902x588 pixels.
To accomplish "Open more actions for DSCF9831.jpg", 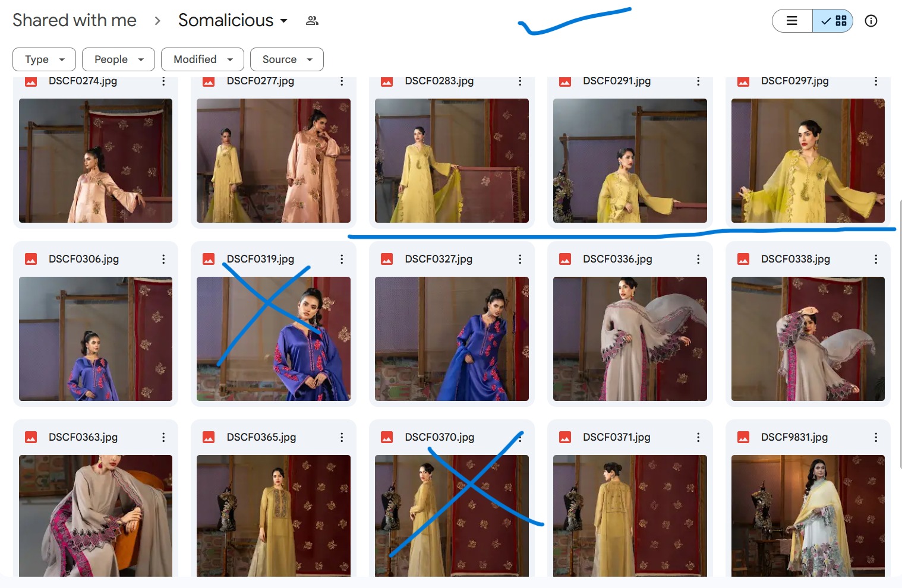I will (876, 437).
